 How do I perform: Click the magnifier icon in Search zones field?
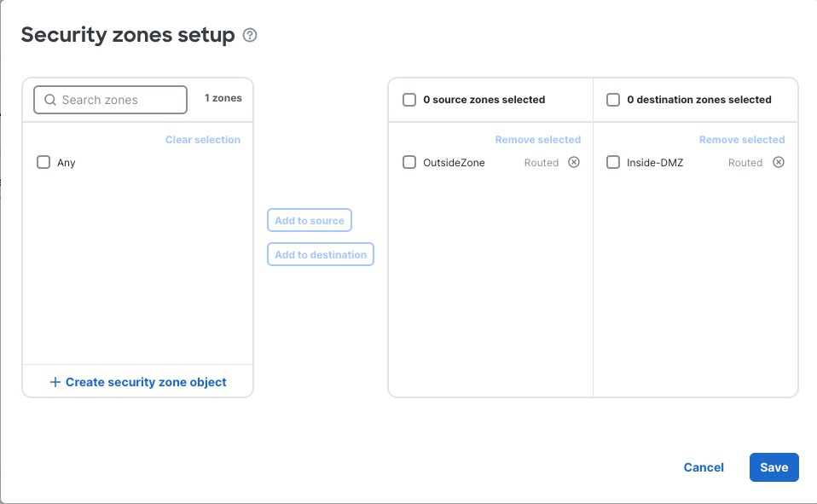click(x=49, y=100)
